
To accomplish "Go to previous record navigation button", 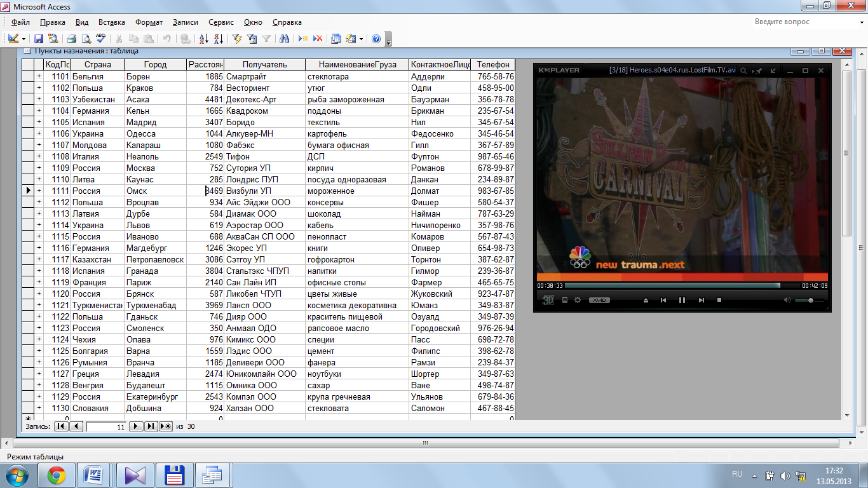I will pos(76,426).
